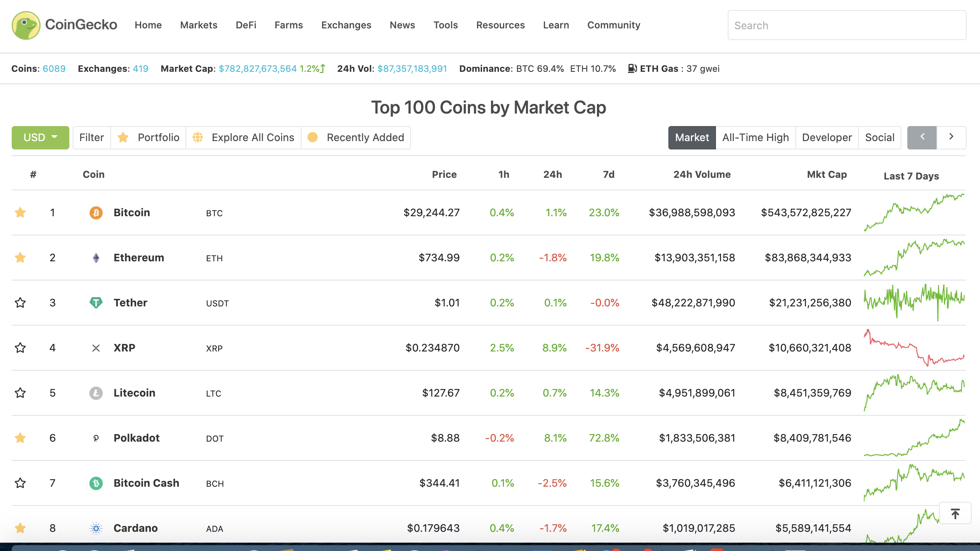Screen dimensions: 980x551
Task: Select the Market tab
Action: (x=692, y=138)
